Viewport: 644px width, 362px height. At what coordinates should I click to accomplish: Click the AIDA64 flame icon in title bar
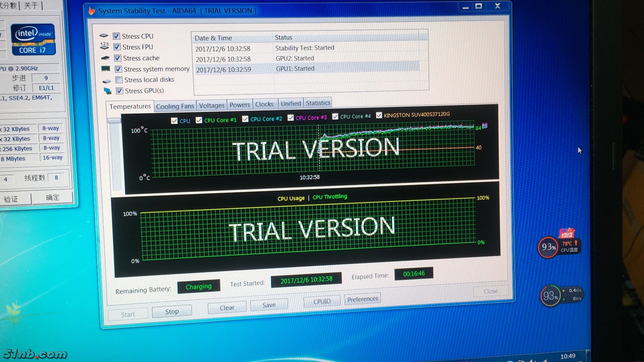pyautogui.click(x=91, y=11)
